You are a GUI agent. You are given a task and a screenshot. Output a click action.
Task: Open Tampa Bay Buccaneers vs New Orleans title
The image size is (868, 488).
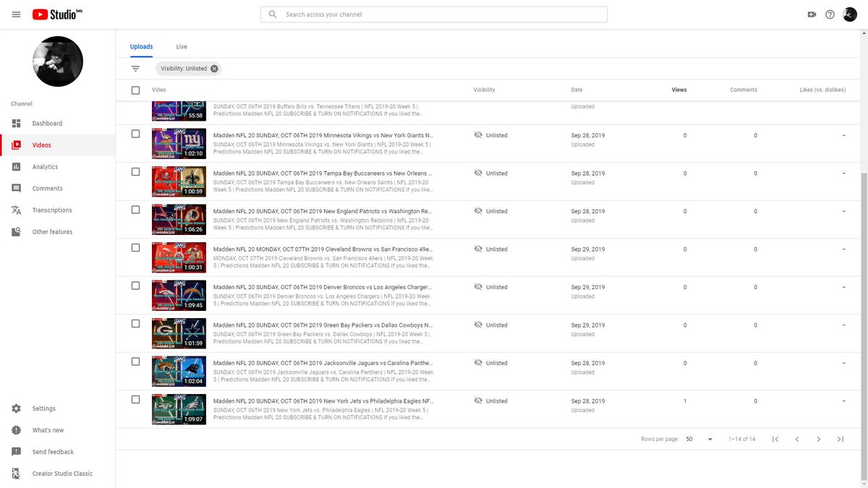click(323, 174)
